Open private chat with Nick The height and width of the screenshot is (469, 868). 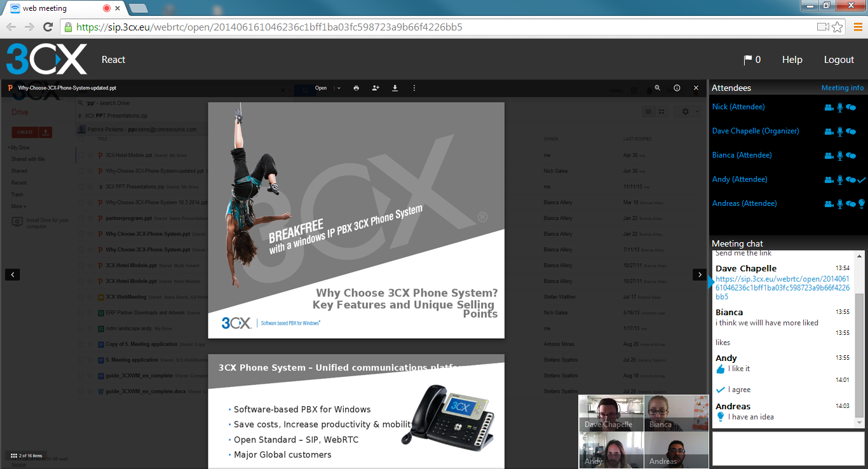click(x=851, y=107)
